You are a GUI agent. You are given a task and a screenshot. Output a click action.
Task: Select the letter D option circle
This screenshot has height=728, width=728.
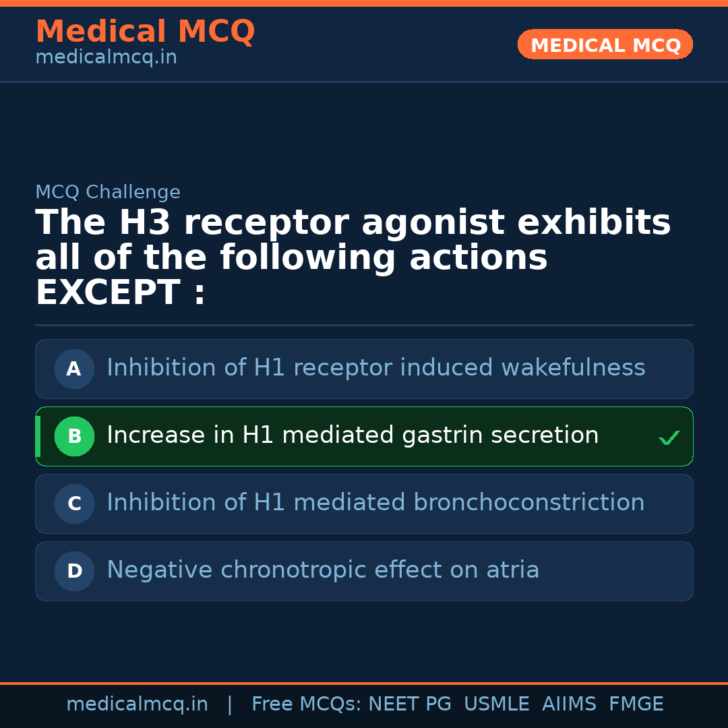[74, 572]
